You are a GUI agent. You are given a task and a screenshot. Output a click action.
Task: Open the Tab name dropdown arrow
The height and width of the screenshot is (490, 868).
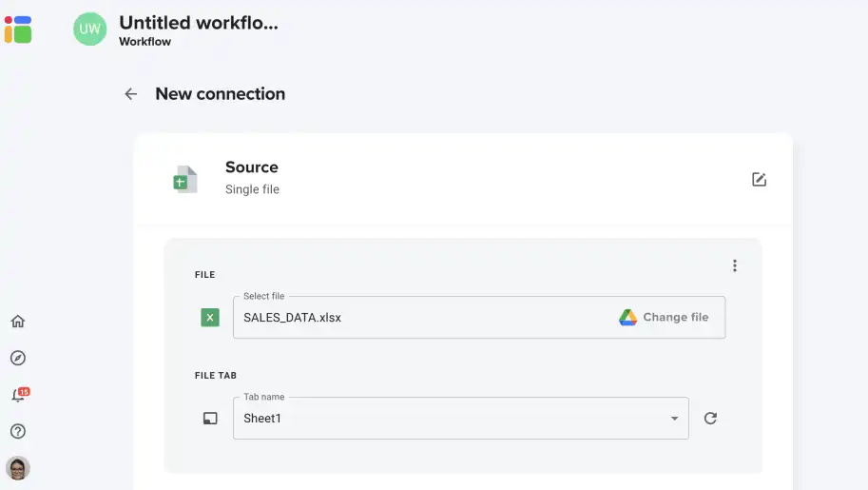click(674, 419)
